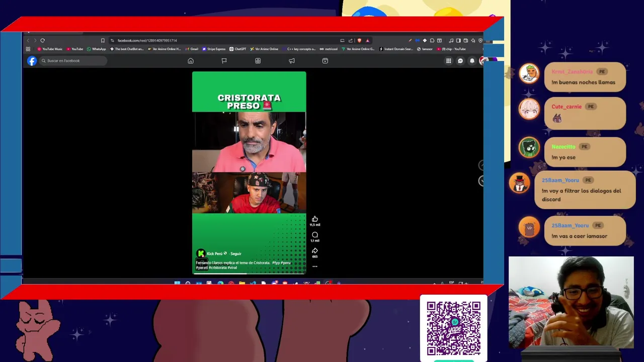Click chat message "!m vas a caer iamasor"
This screenshot has height=362, width=644.
[579, 236]
